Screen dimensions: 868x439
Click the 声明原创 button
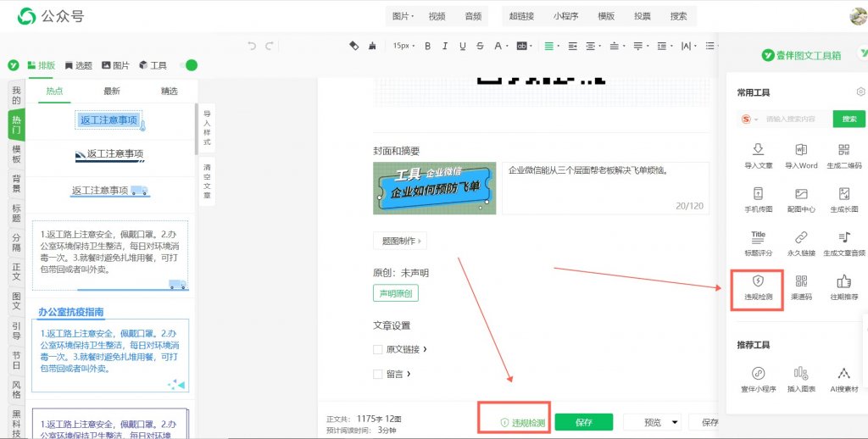coord(395,293)
